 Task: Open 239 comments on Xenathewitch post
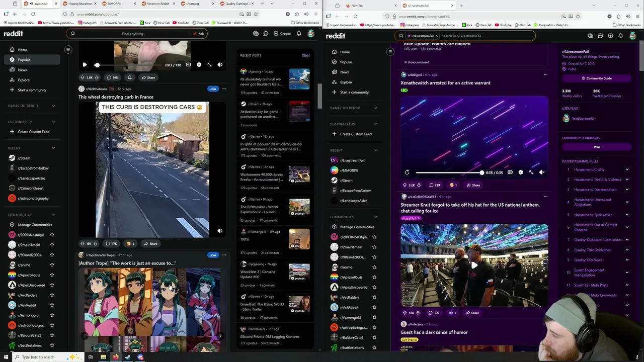(x=434, y=185)
